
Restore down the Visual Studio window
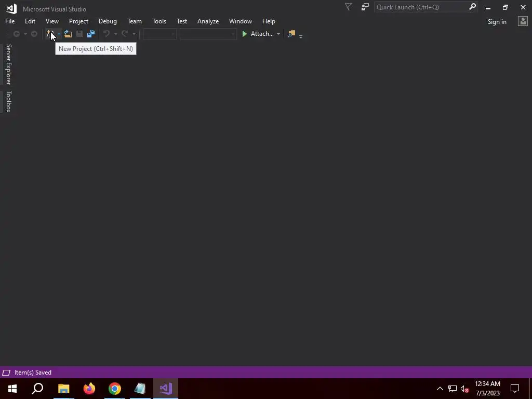pos(505,7)
